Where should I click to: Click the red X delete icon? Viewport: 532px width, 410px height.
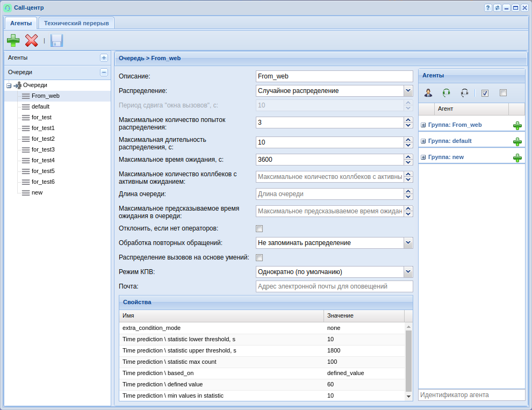(x=32, y=40)
